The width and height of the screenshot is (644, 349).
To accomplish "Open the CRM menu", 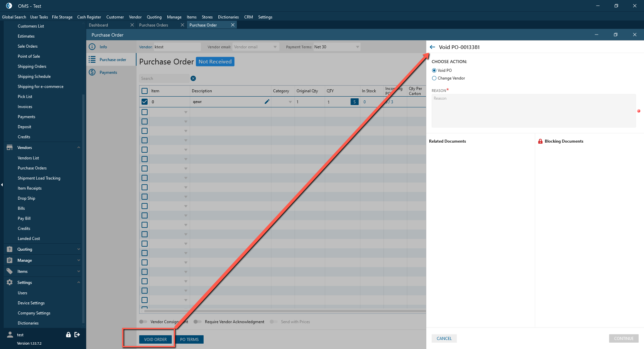I will coord(249,17).
